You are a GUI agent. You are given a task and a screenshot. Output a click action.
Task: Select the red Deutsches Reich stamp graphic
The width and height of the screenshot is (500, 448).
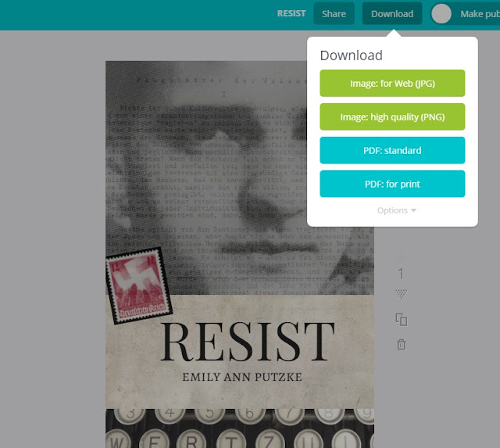click(139, 285)
